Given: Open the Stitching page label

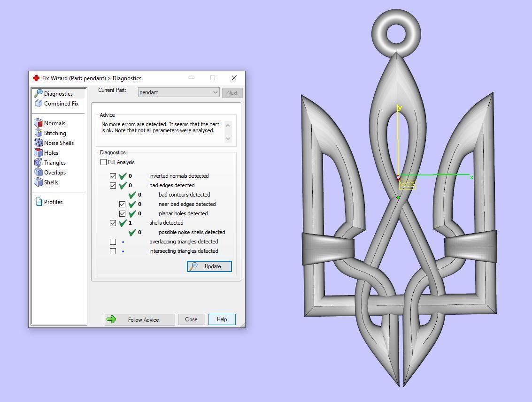Looking at the screenshot, I should coord(55,133).
